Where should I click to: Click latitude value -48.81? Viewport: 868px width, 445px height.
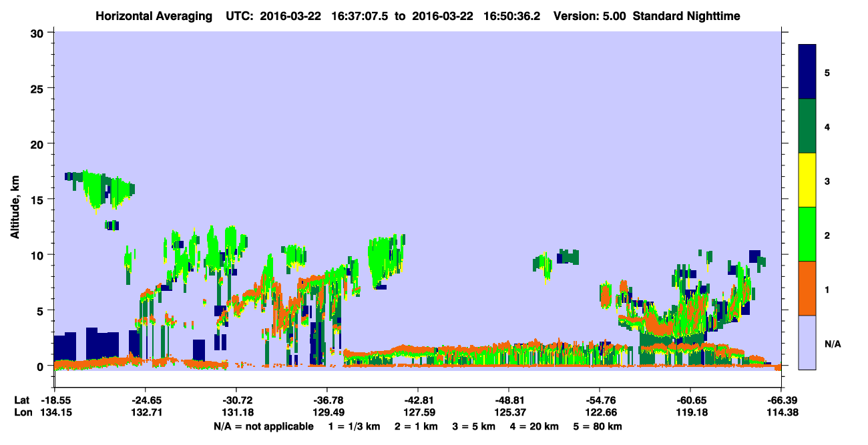pyautogui.click(x=509, y=400)
